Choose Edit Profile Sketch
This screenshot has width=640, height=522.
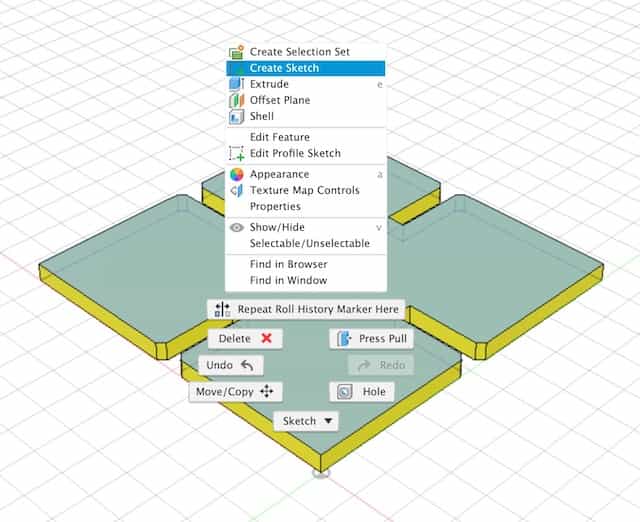coord(305,153)
